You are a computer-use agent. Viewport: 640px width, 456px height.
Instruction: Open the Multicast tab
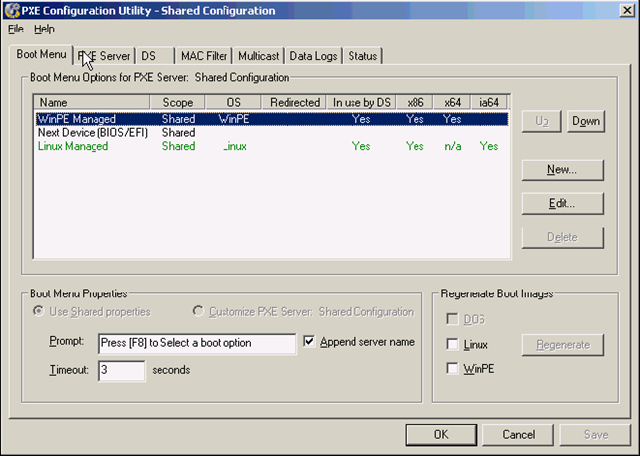click(259, 56)
